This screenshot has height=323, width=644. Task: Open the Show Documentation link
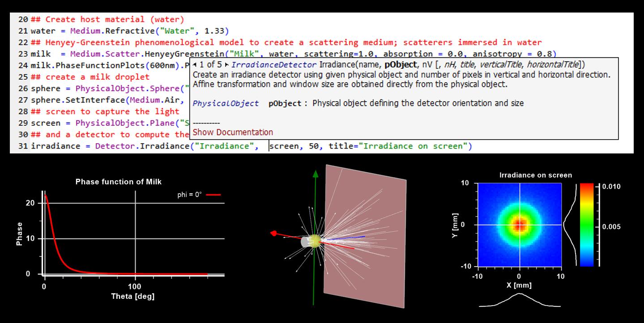[233, 132]
